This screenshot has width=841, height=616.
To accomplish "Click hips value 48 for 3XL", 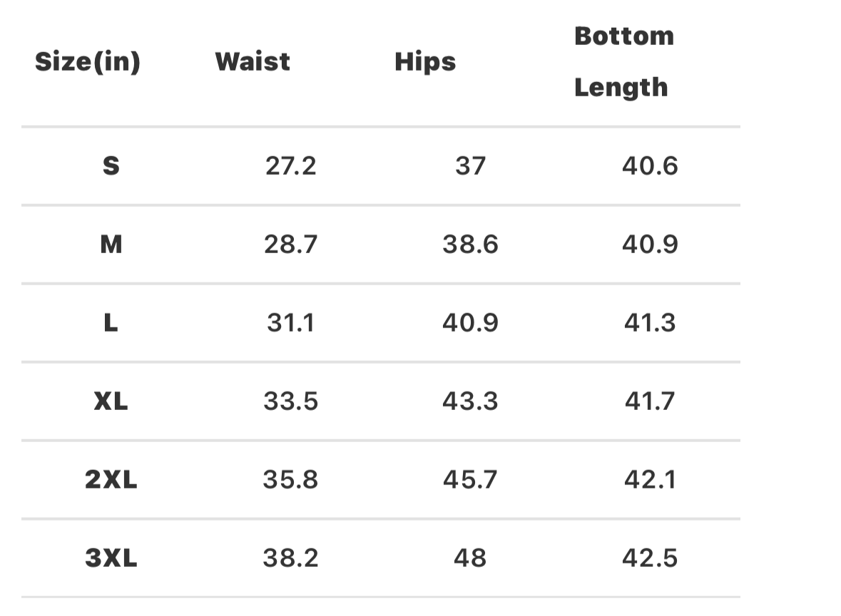I will [470, 558].
